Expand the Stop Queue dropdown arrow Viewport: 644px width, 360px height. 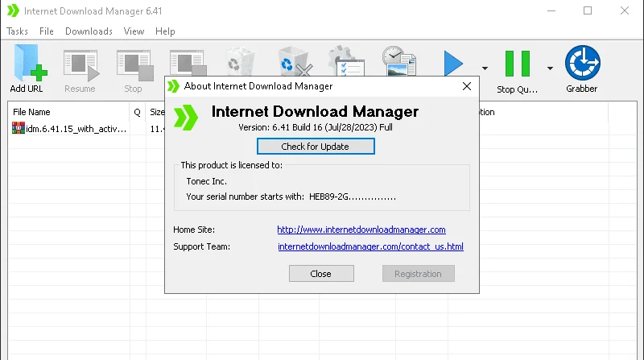click(550, 68)
